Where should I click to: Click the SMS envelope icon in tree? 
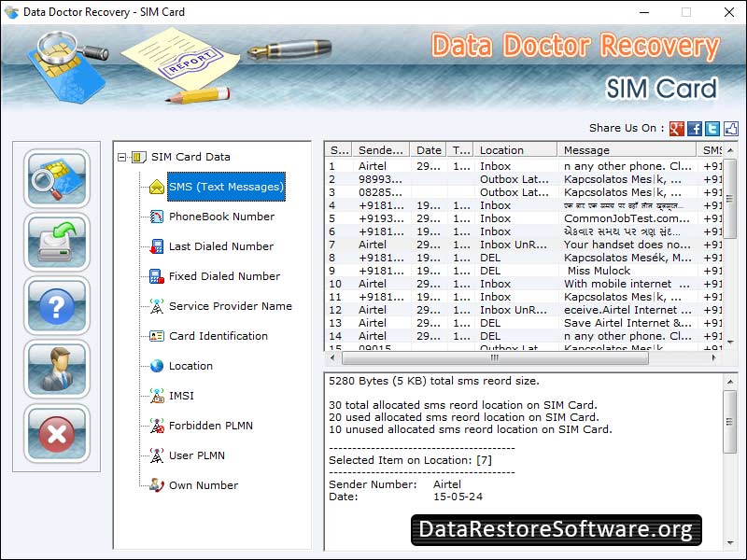pos(156,187)
